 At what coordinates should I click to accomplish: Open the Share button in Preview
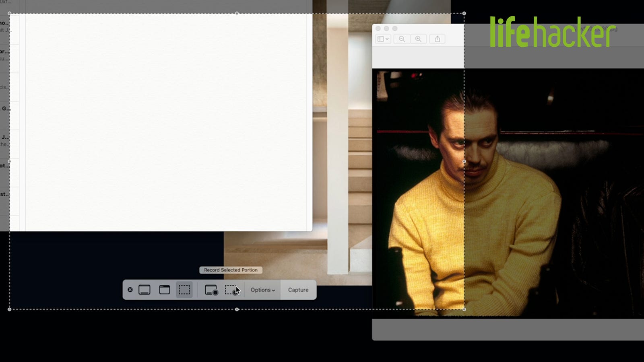[437, 39]
